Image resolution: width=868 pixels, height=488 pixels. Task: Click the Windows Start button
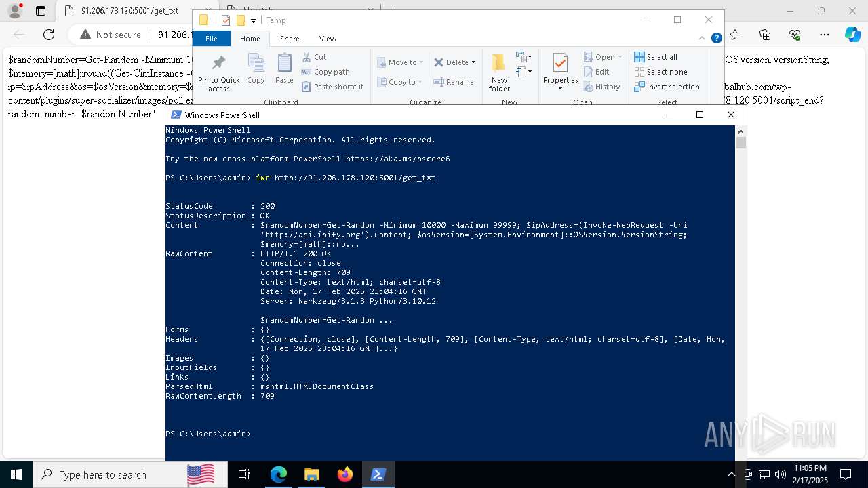(x=16, y=474)
